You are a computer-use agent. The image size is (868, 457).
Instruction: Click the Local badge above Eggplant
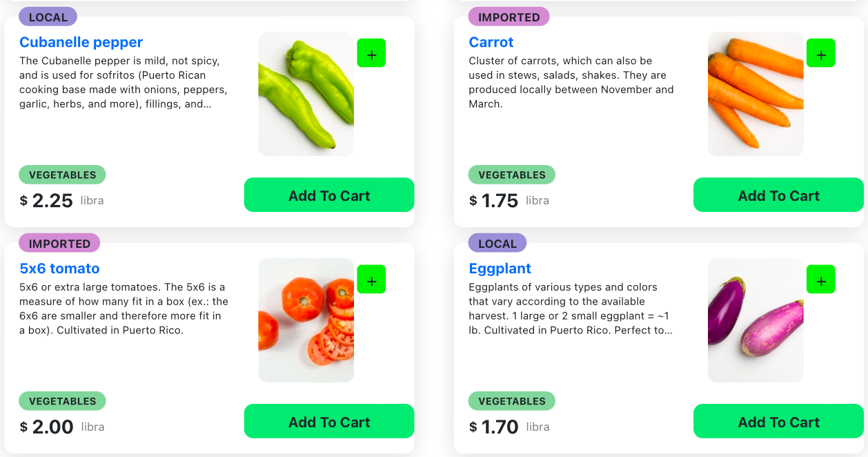pyautogui.click(x=497, y=244)
